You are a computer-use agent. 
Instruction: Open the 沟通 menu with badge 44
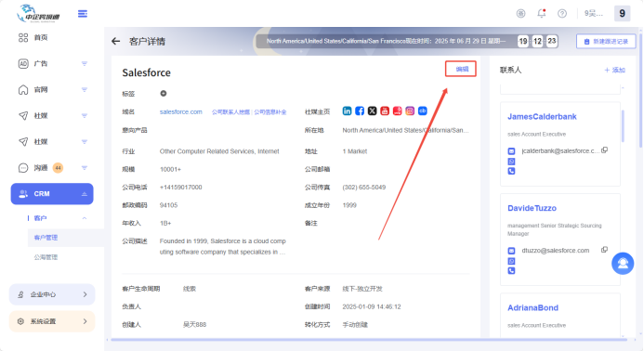pos(52,168)
